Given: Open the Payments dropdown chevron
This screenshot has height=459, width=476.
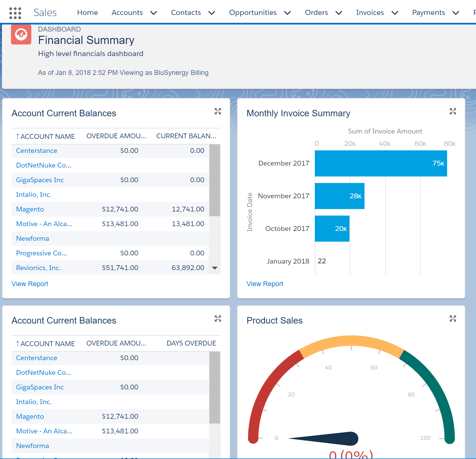Looking at the screenshot, I should [x=456, y=13].
